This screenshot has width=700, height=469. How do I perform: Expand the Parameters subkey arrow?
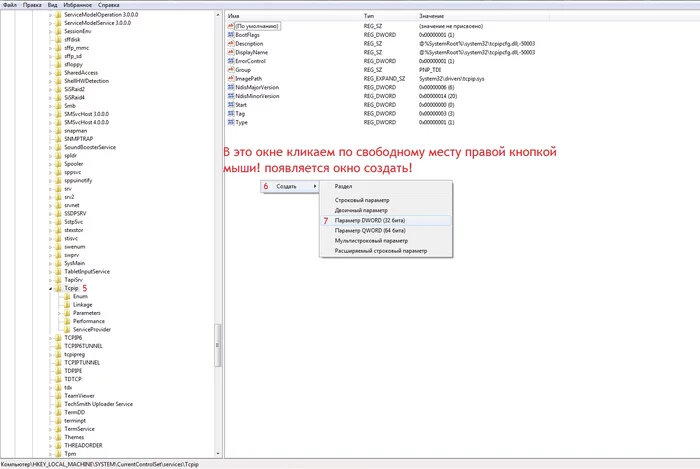(59, 313)
